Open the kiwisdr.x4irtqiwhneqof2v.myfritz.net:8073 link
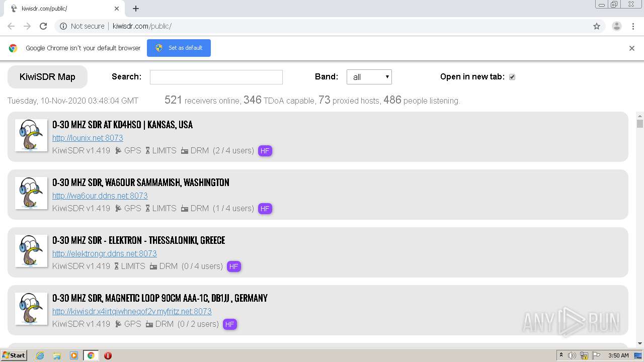Screen dimensions: 644x362 coord(132,311)
